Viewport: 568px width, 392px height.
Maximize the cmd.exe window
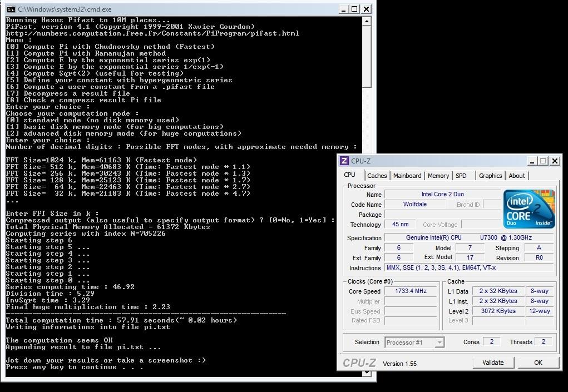coord(354,9)
